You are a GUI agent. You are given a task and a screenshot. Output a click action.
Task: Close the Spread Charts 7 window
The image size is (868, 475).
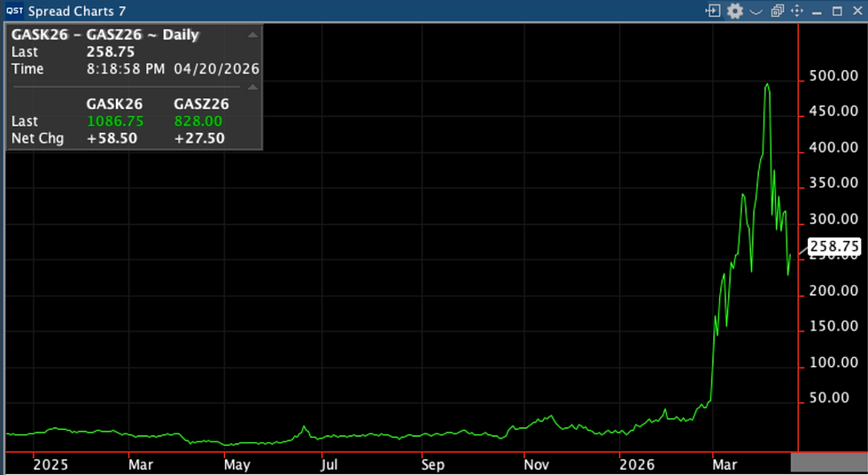(857, 11)
